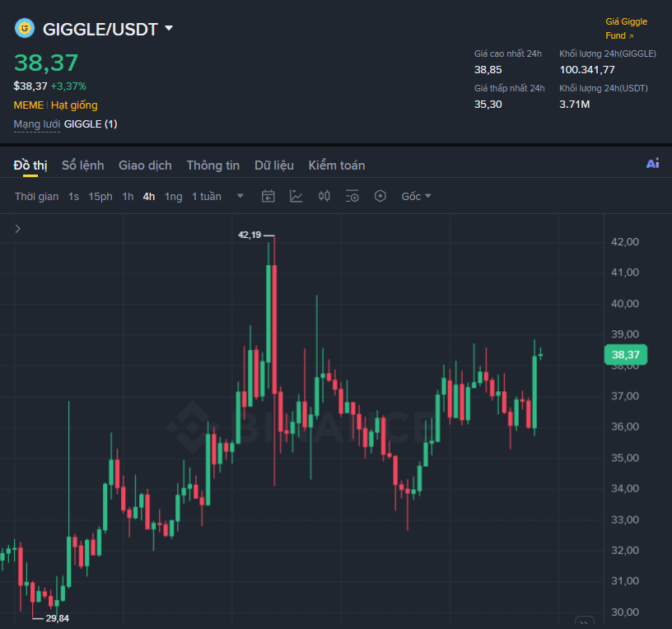Viewport: 672px width, 629px height.
Task: Click the 42,19 high price marker
Action: coord(250,235)
